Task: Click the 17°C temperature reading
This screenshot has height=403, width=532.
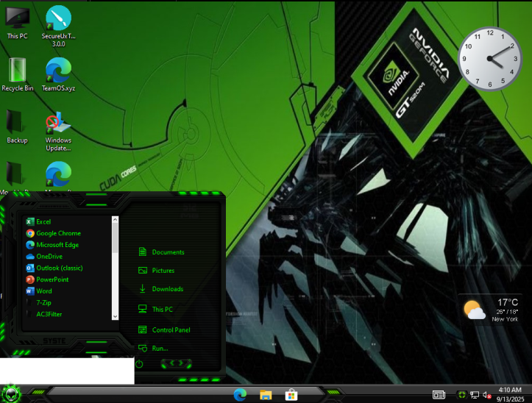Action: coord(508,302)
